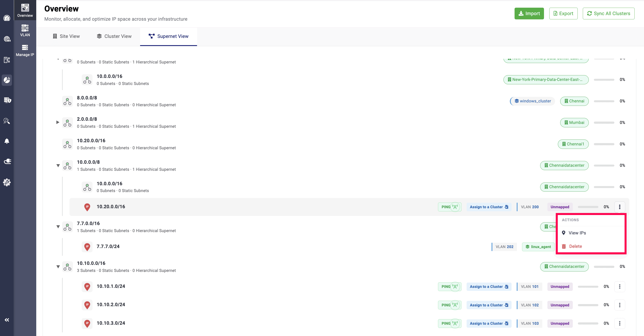The width and height of the screenshot is (644, 336).
Task: Expand the 2.0.0.0/8 supernet
Action: pyautogui.click(x=58, y=122)
